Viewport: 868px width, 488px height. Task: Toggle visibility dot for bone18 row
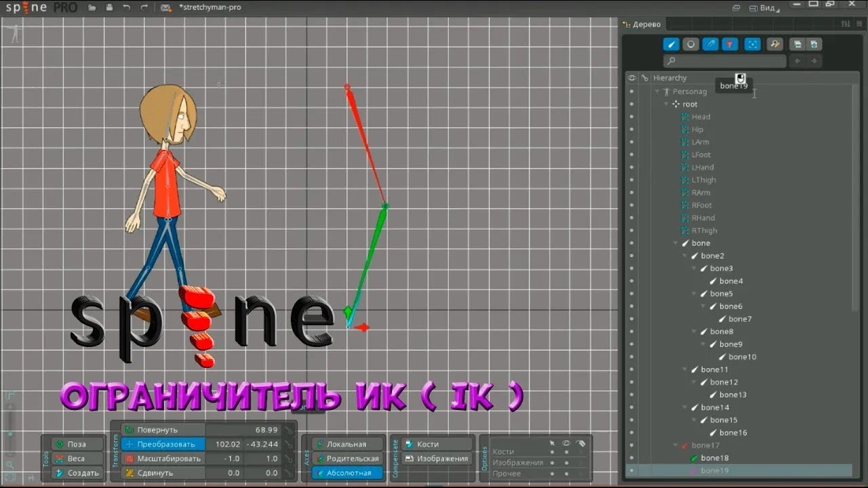tap(632, 458)
